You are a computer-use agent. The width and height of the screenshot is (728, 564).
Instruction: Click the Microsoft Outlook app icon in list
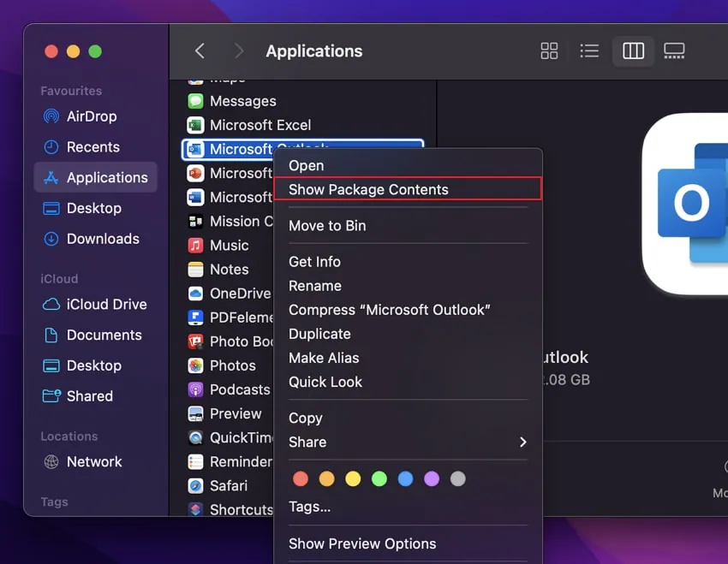[x=194, y=150]
